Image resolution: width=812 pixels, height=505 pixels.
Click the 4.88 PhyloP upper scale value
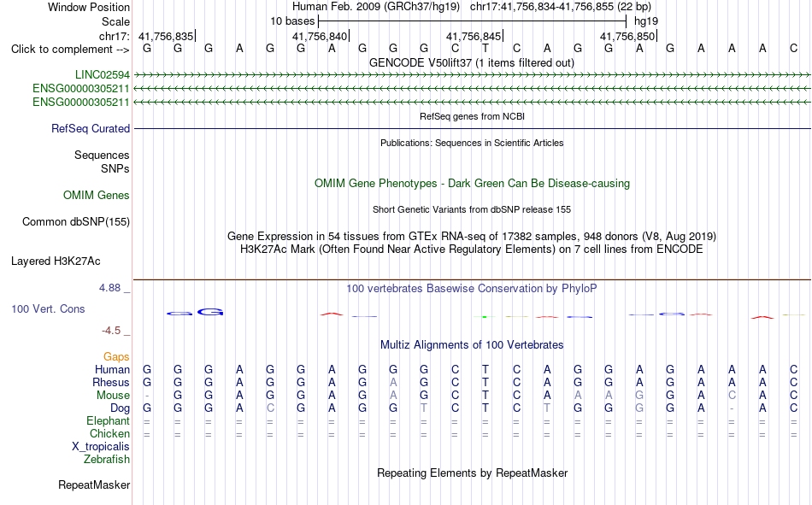coord(109,288)
